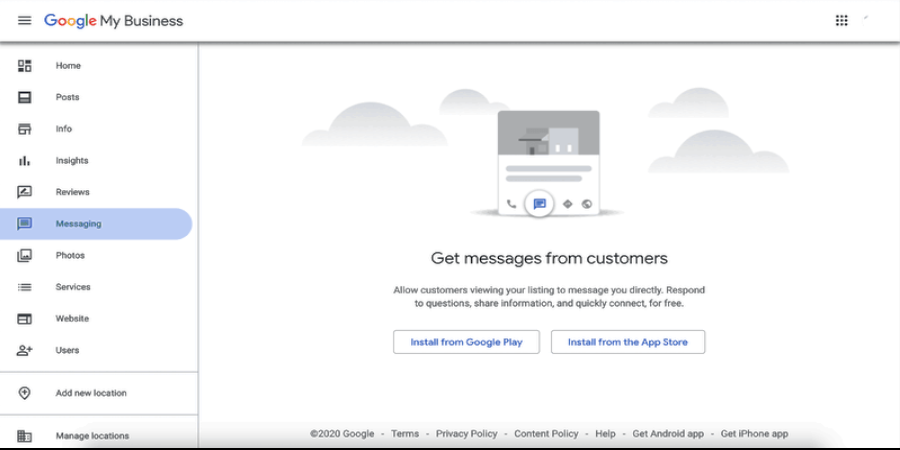Viewport: 900px width, 450px height.
Task: Click Install from the App Store button
Action: pyautogui.click(x=628, y=342)
